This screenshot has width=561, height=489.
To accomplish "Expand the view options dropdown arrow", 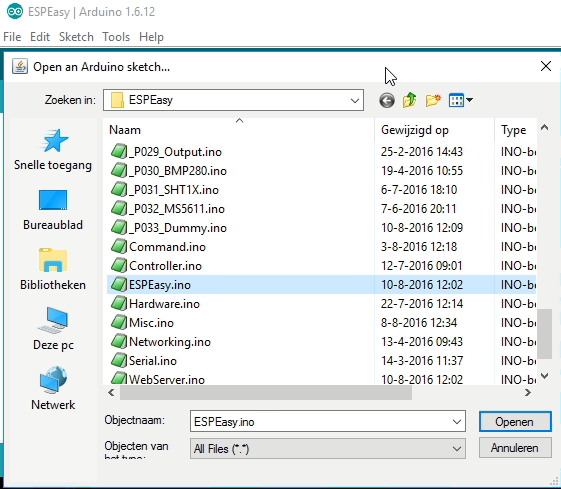I will (x=469, y=100).
